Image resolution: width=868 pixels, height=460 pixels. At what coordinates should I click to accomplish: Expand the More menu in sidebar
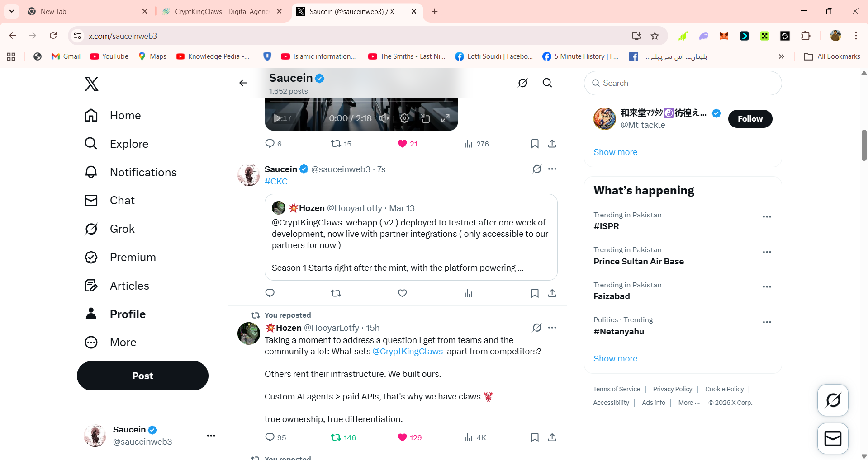click(110, 342)
